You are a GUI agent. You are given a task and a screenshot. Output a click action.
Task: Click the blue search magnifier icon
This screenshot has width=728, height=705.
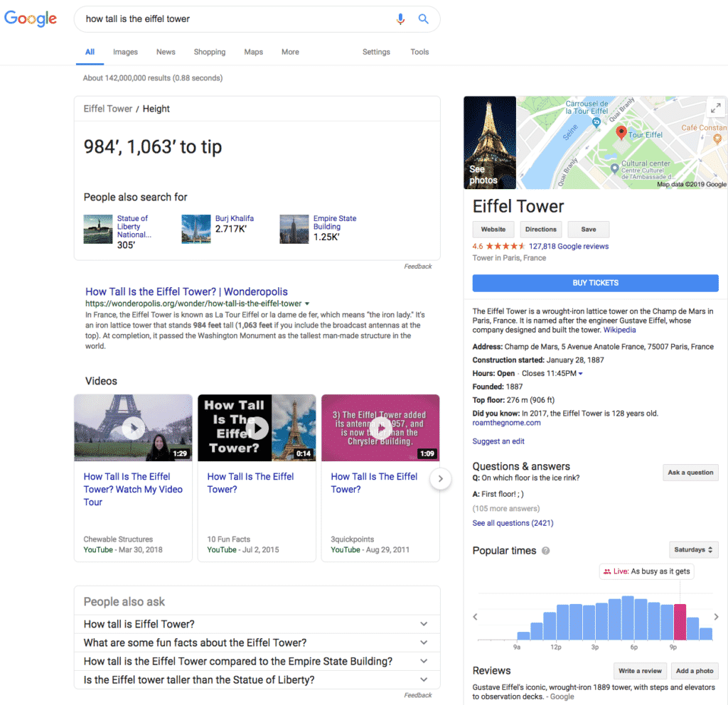click(x=424, y=19)
